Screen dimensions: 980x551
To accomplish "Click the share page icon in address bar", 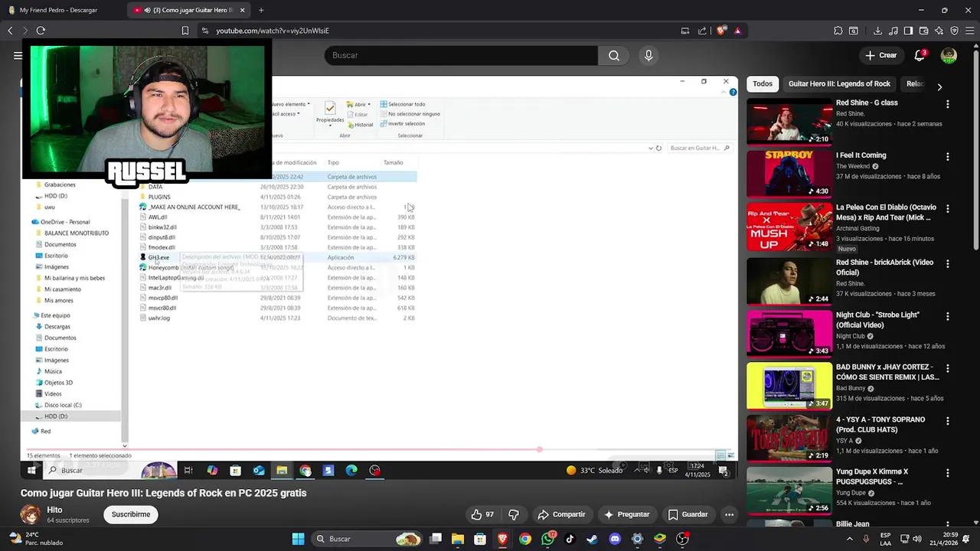I will (702, 31).
